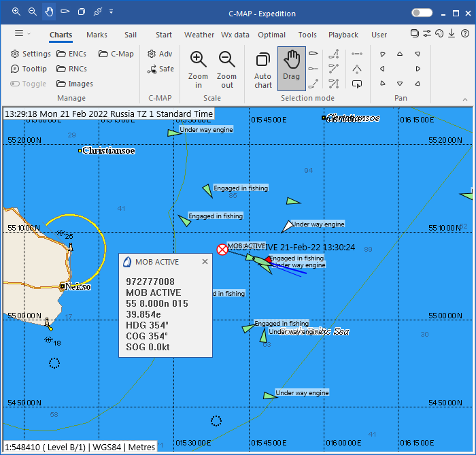Viewport: 476px width, 455px height.
Task: Click the mark/pin icon in title bar
Action: point(98,12)
